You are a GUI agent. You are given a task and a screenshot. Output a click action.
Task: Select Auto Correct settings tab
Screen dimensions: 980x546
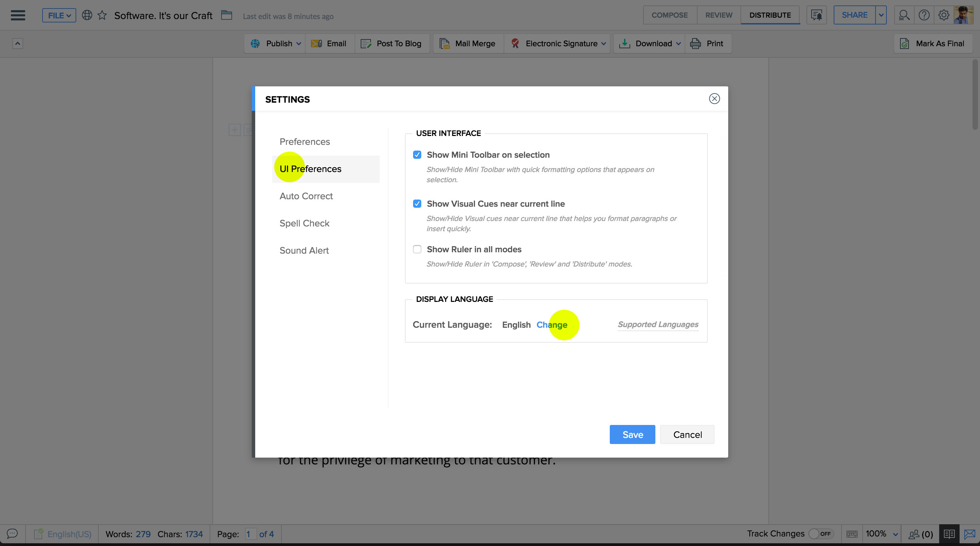(x=306, y=196)
